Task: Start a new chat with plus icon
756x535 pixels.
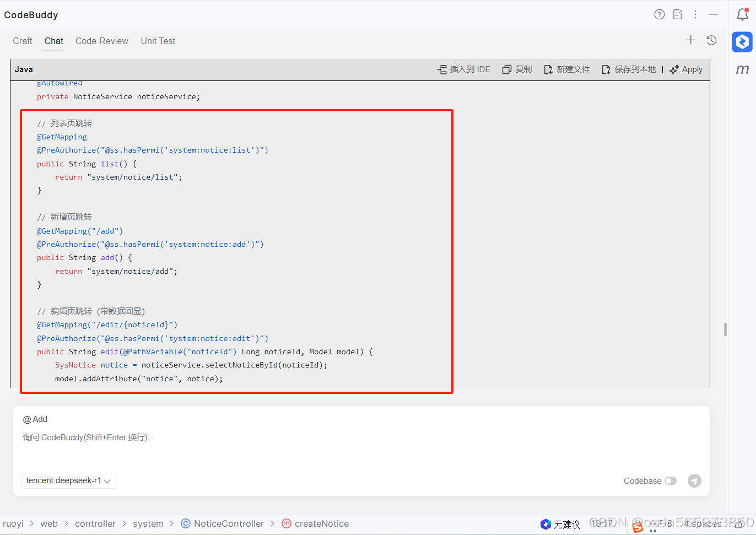Action: click(690, 40)
